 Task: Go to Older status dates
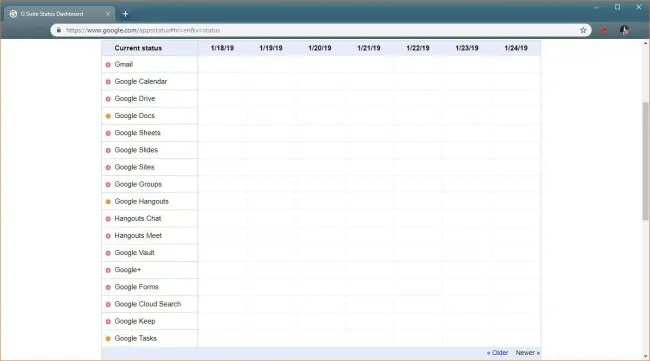(x=497, y=353)
